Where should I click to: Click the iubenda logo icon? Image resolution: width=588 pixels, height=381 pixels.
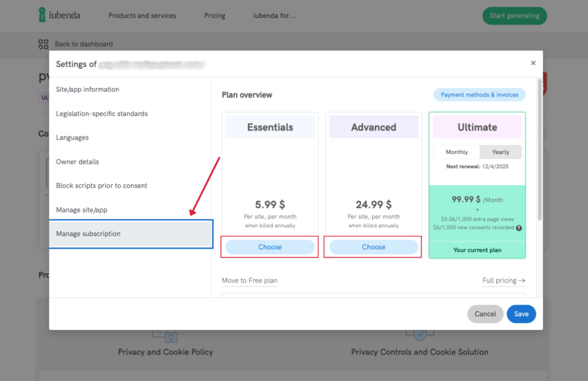pos(42,15)
